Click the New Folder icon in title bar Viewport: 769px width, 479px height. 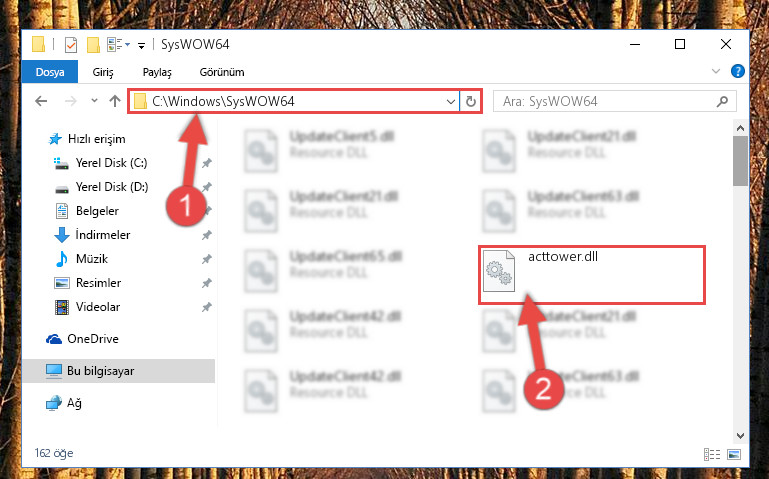click(93, 45)
